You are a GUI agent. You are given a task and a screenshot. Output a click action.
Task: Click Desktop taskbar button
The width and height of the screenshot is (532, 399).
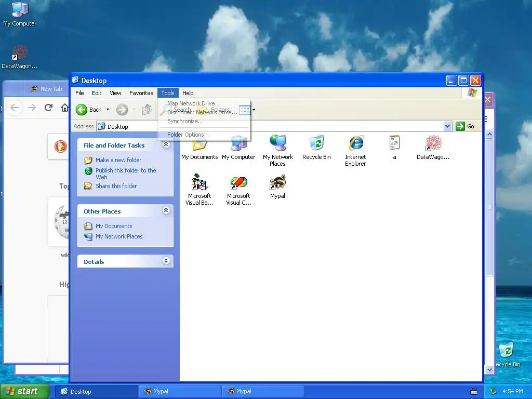[96, 392]
